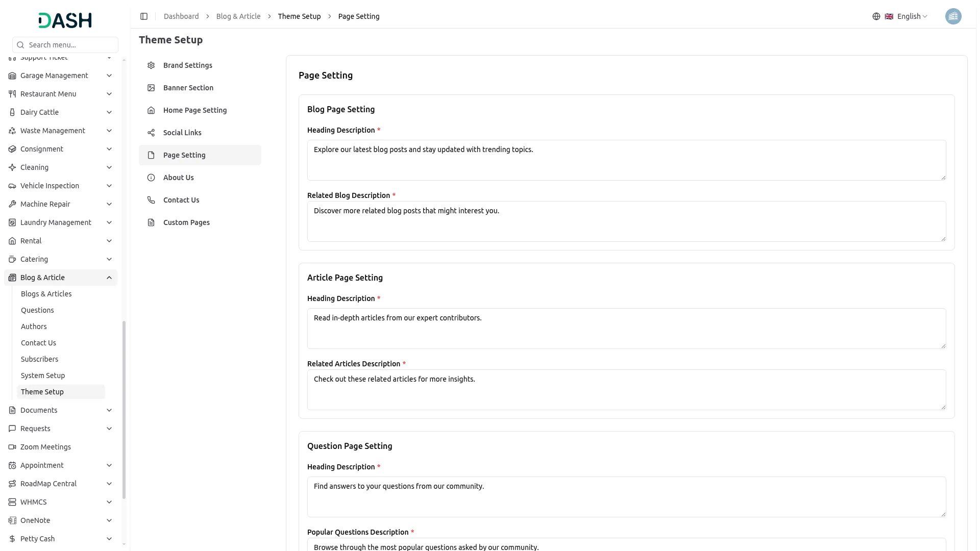Open Subscribers in the sidebar

tap(39, 359)
